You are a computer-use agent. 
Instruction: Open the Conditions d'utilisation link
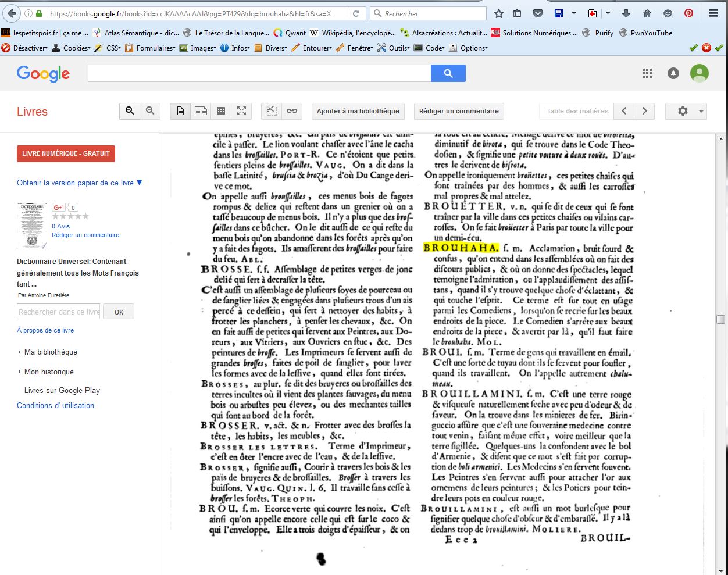coord(55,405)
